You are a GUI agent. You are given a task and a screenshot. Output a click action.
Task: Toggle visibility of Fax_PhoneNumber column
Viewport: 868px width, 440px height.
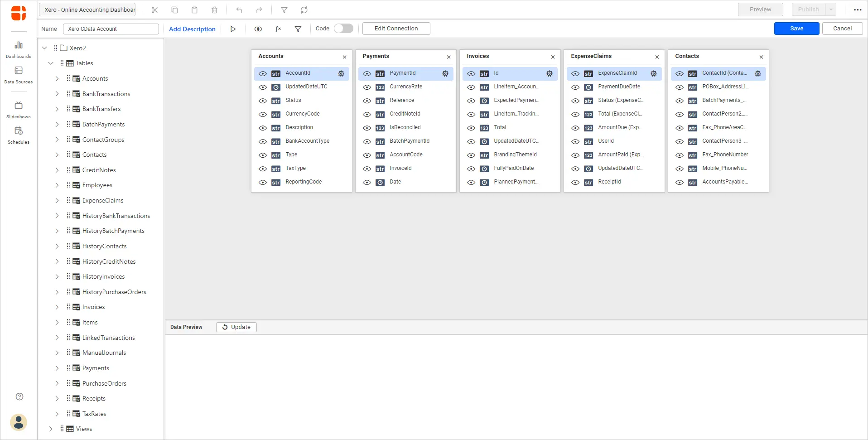pos(680,155)
